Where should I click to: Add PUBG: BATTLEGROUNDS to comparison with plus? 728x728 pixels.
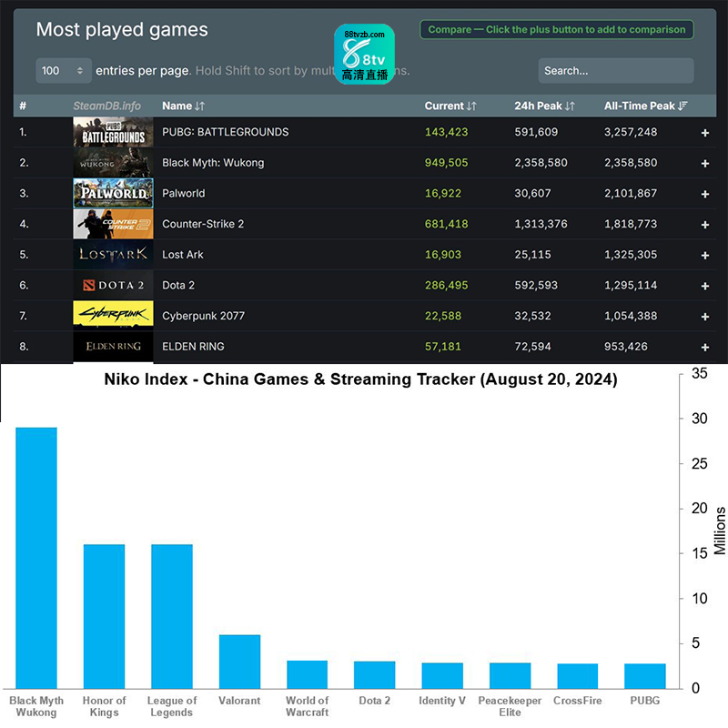(x=704, y=133)
